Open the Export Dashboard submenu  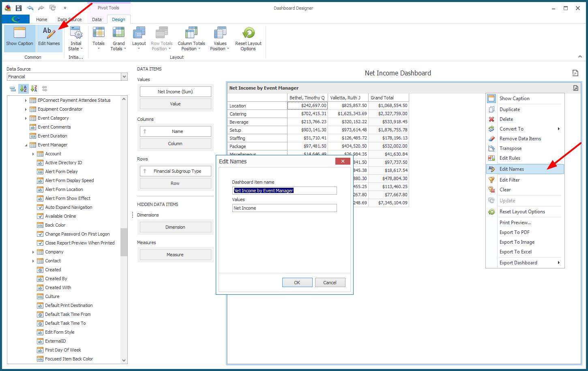tap(525, 263)
